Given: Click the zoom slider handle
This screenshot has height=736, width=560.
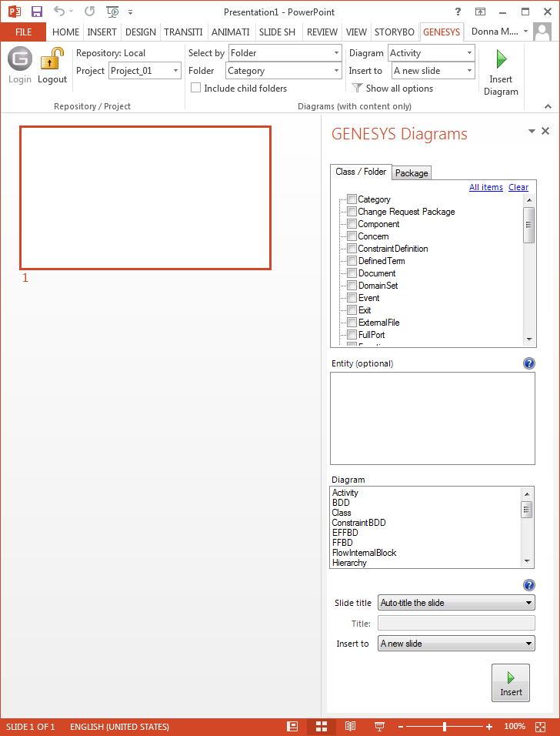Looking at the screenshot, I should click(444, 727).
